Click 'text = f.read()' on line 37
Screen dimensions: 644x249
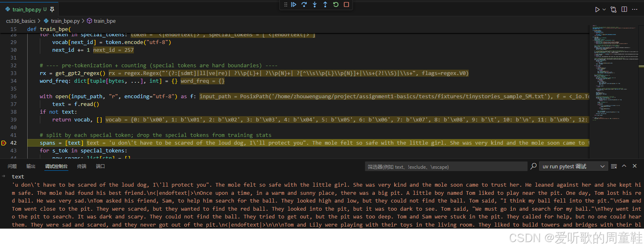click(76, 104)
